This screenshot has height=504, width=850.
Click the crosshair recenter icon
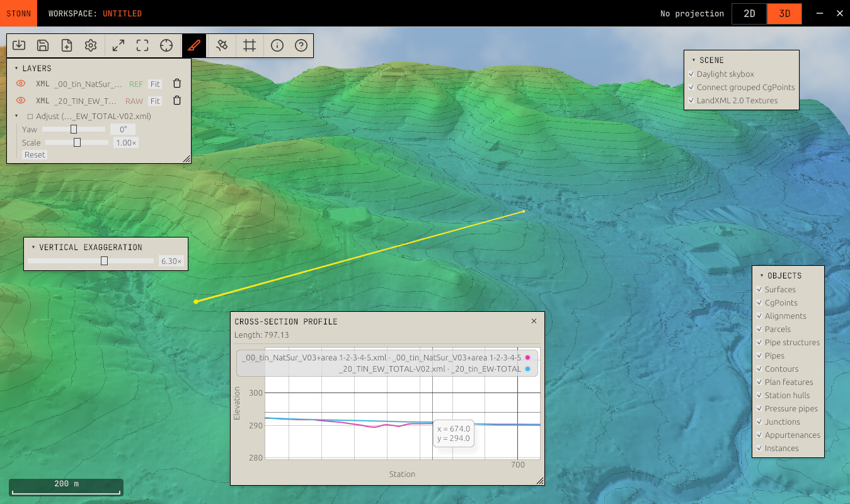(x=166, y=45)
